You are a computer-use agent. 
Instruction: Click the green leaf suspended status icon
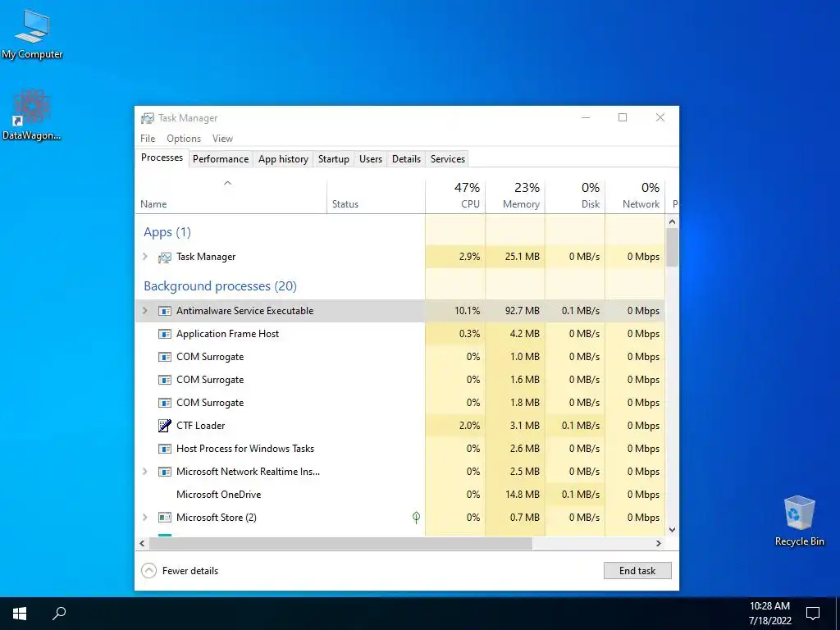[x=416, y=518]
